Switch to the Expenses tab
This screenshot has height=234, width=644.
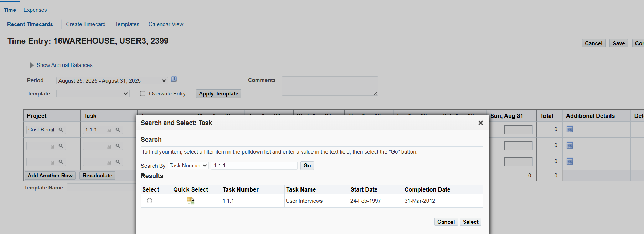coord(35,10)
